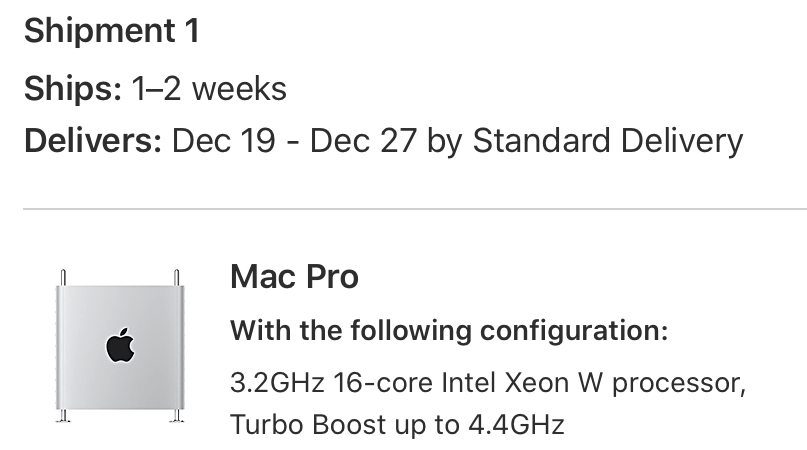Click the Delivers bold label
The width and height of the screenshot is (807, 450).
[93, 141]
